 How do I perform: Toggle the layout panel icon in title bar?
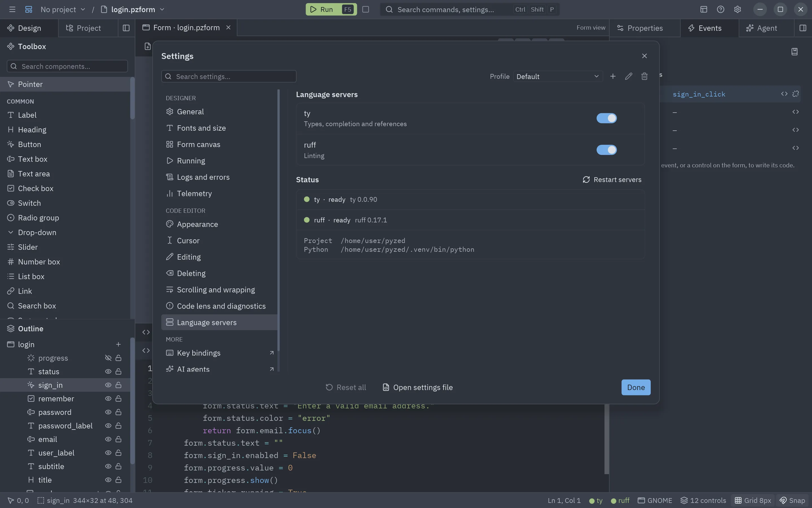tap(704, 9)
